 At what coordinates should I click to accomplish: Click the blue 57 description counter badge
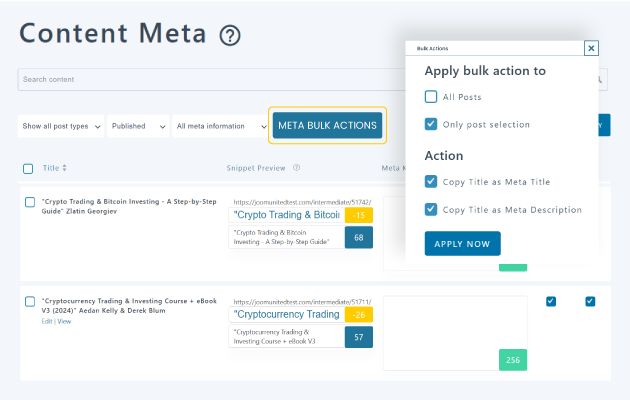click(x=358, y=337)
